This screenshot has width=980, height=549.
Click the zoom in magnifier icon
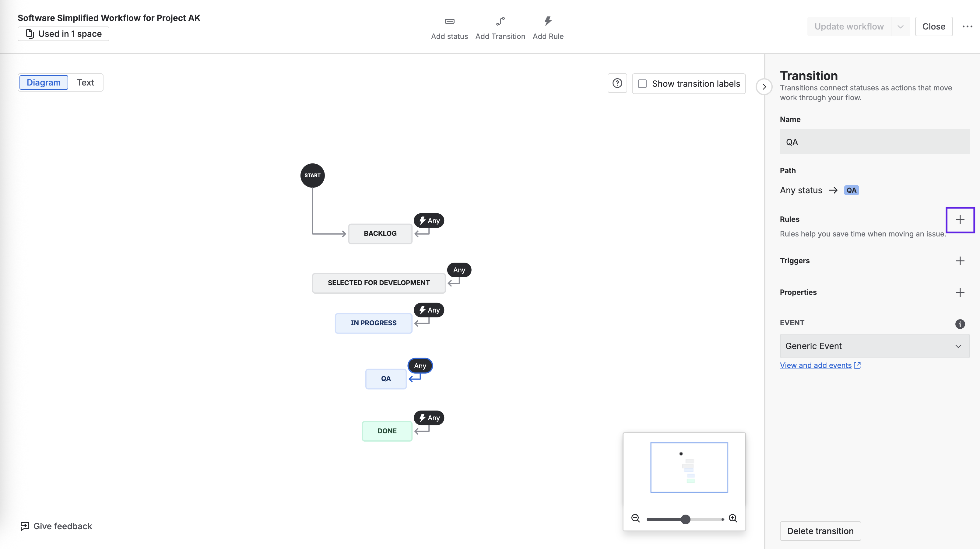(733, 518)
